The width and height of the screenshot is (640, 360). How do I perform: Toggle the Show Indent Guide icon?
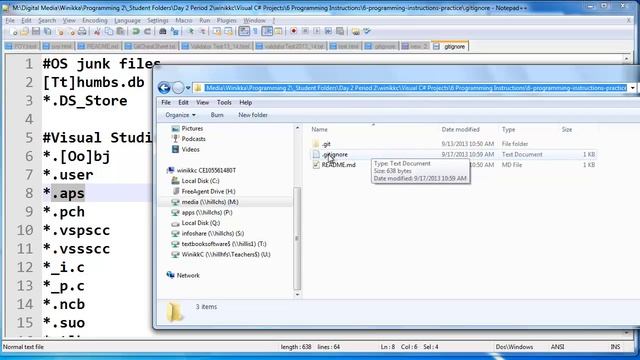coord(267,31)
